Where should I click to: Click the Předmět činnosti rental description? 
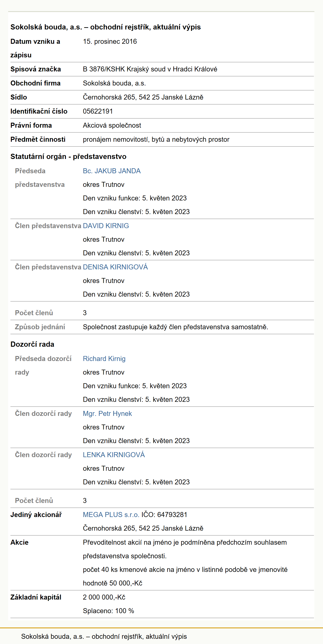pyautogui.click(x=156, y=139)
